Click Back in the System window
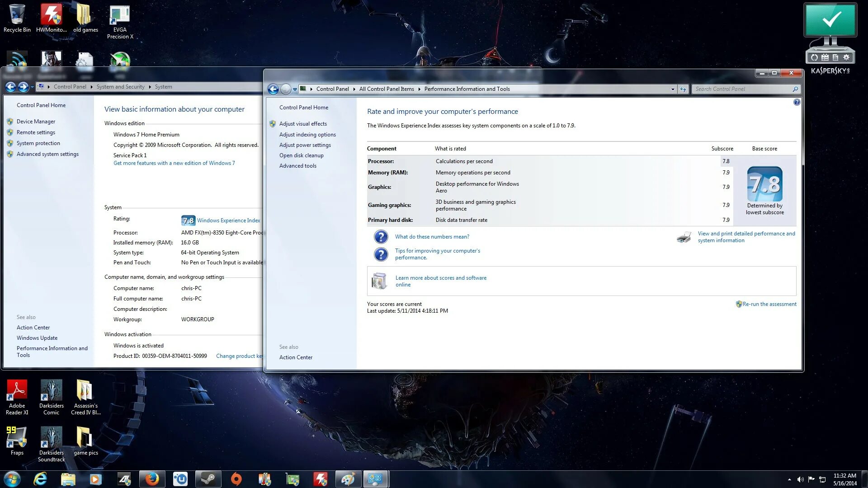 (11, 87)
